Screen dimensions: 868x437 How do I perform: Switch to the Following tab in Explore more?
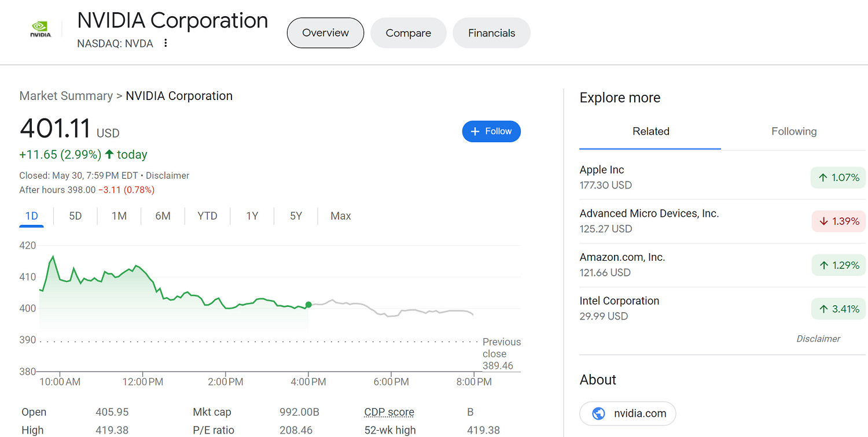tap(793, 132)
